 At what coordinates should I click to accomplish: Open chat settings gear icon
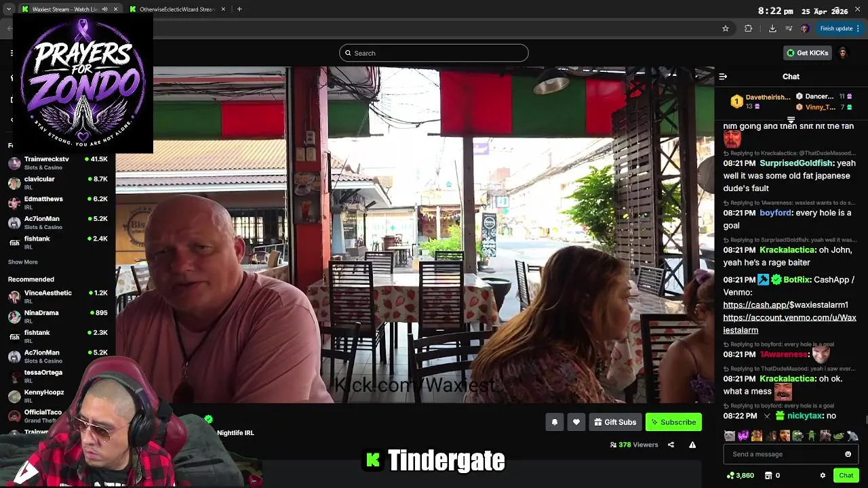pos(823,476)
